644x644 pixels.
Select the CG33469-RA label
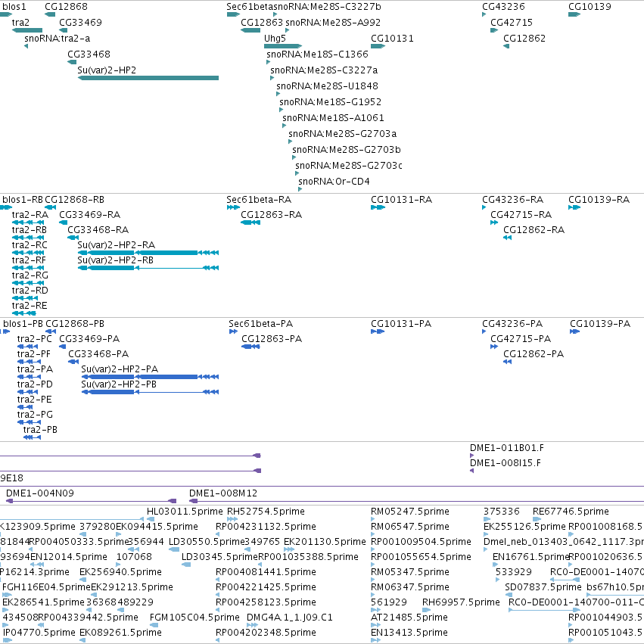point(89,214)
